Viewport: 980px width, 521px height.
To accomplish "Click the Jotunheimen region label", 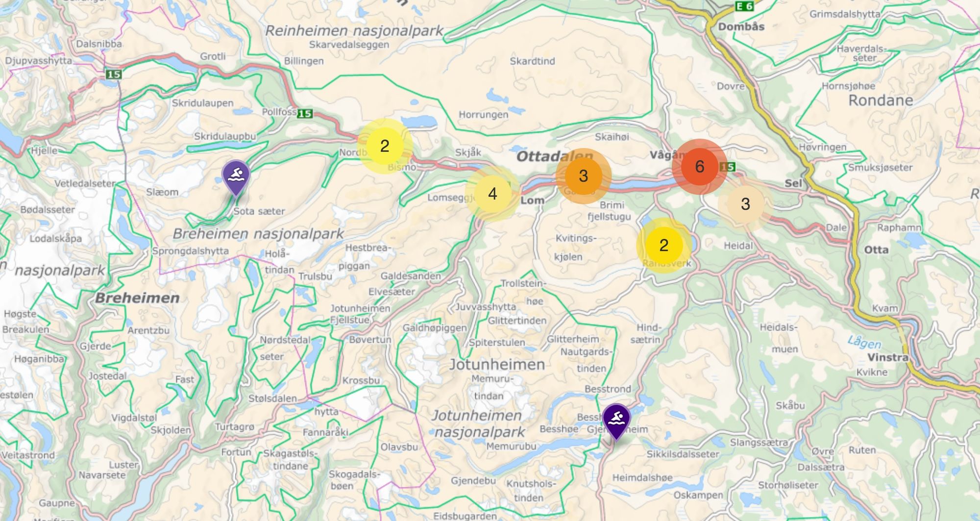I will click(497, 365).
